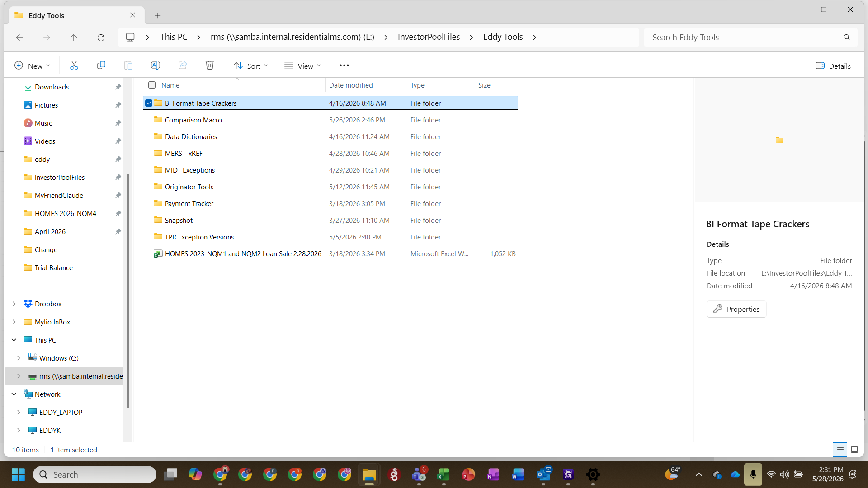Image resolution: width=868 pixels, height=488 pixels.
Task: Collapse the Network tree node
Action: click(14, 394)
